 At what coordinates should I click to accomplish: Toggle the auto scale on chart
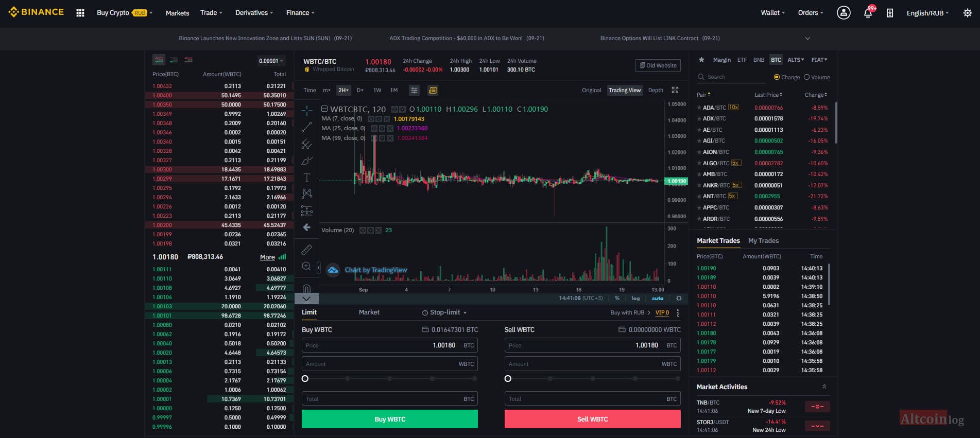click(x=658, y=299)
